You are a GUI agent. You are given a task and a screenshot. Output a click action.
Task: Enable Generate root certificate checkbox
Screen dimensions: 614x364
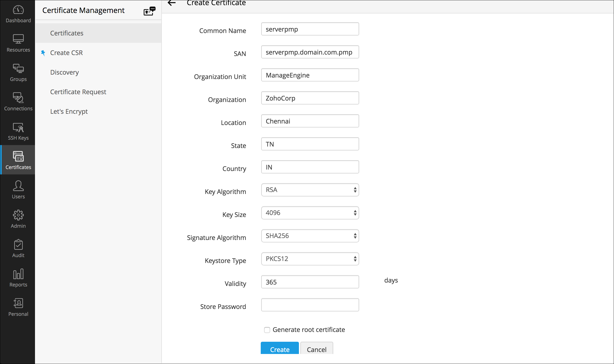point(267,330)
